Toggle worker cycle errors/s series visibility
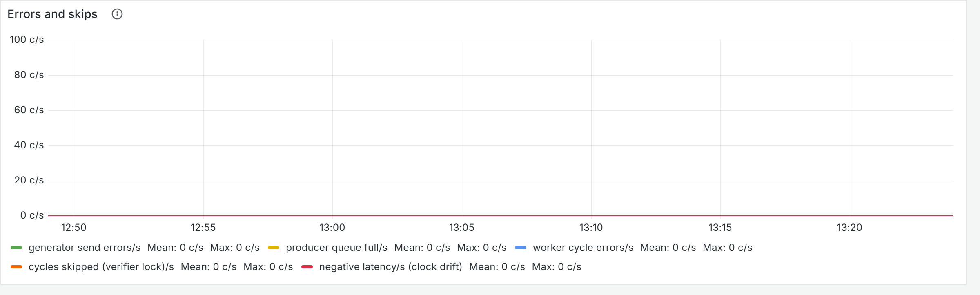The height and width of the screenshot is (295, 980). click(x=583, y=248)
